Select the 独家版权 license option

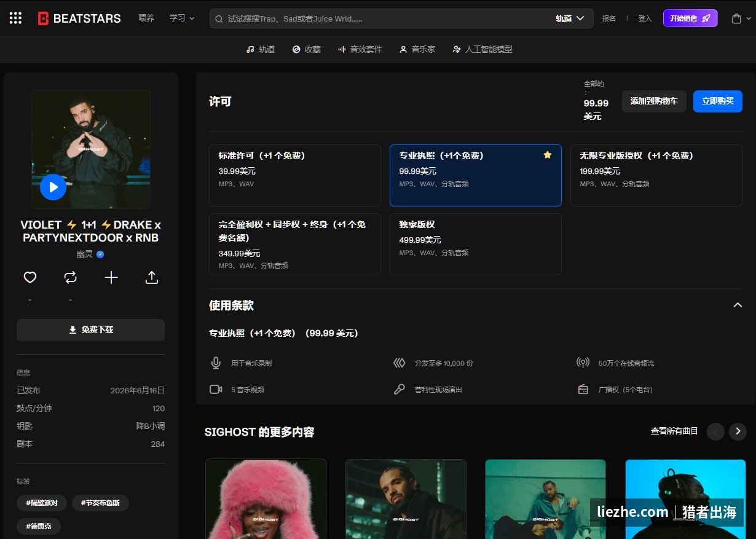(x=476, y=244)
